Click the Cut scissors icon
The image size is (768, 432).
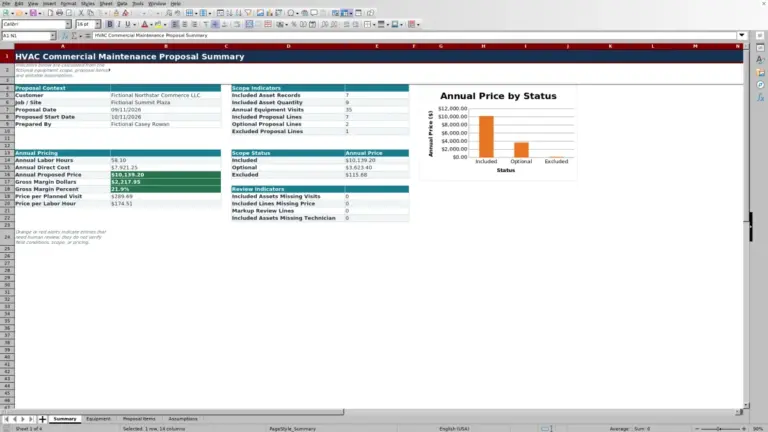click(81, 13)
